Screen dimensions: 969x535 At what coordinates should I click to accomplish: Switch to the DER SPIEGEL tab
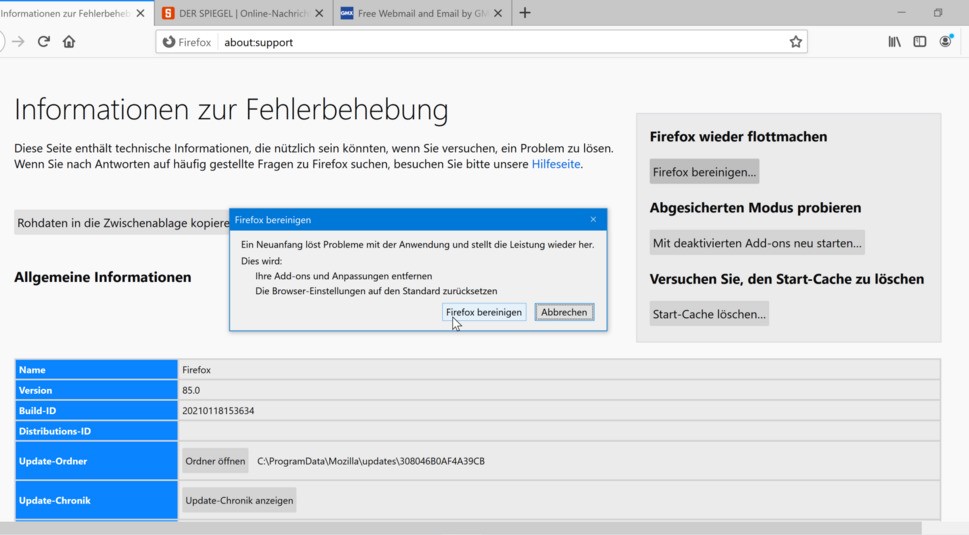point(244,13)
